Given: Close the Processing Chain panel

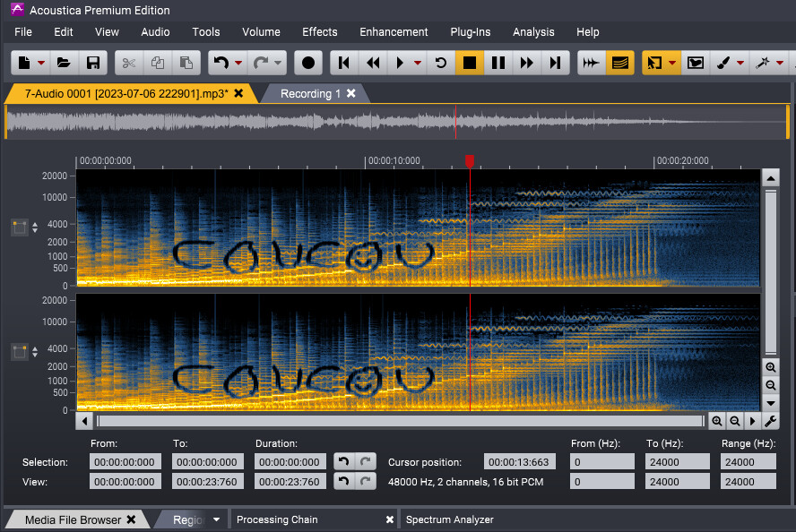Looking at the screenshot, I should 389,519.
